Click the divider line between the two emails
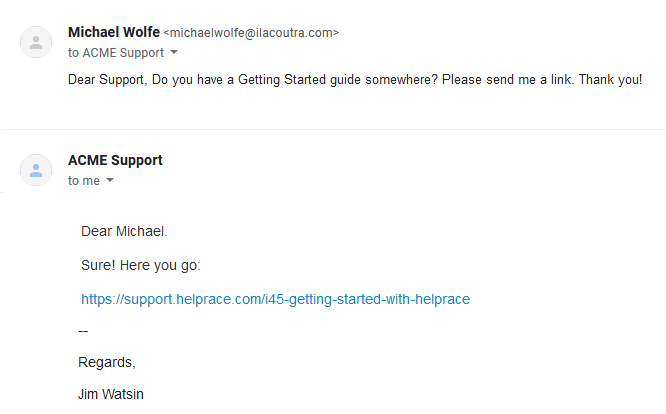 [x=333, y=129]
